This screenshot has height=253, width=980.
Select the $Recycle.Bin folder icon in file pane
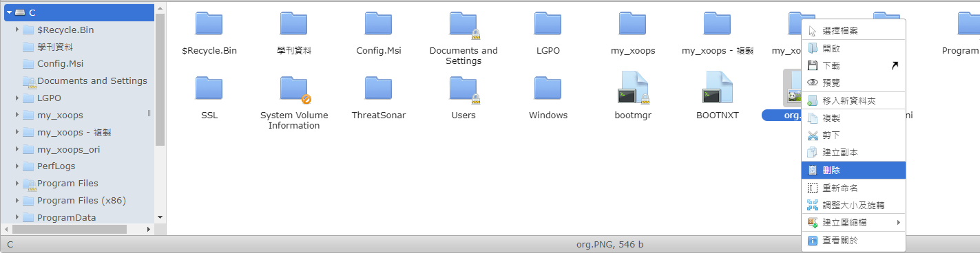[209, 24]
